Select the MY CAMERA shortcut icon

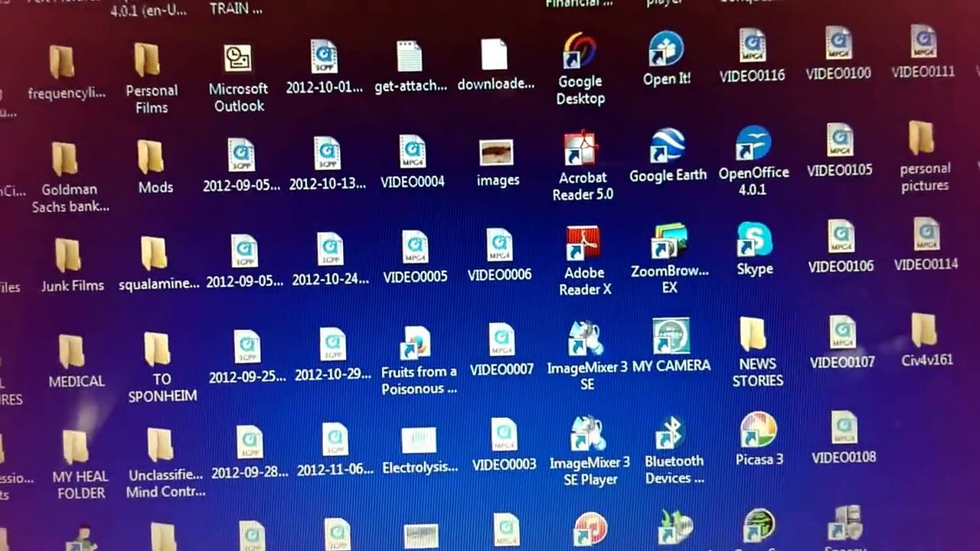(x=671, y=335)
